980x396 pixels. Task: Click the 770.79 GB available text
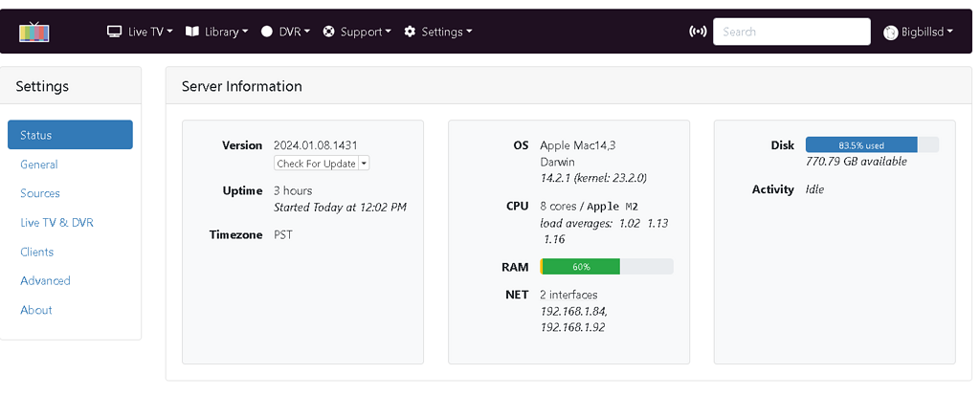857,162
